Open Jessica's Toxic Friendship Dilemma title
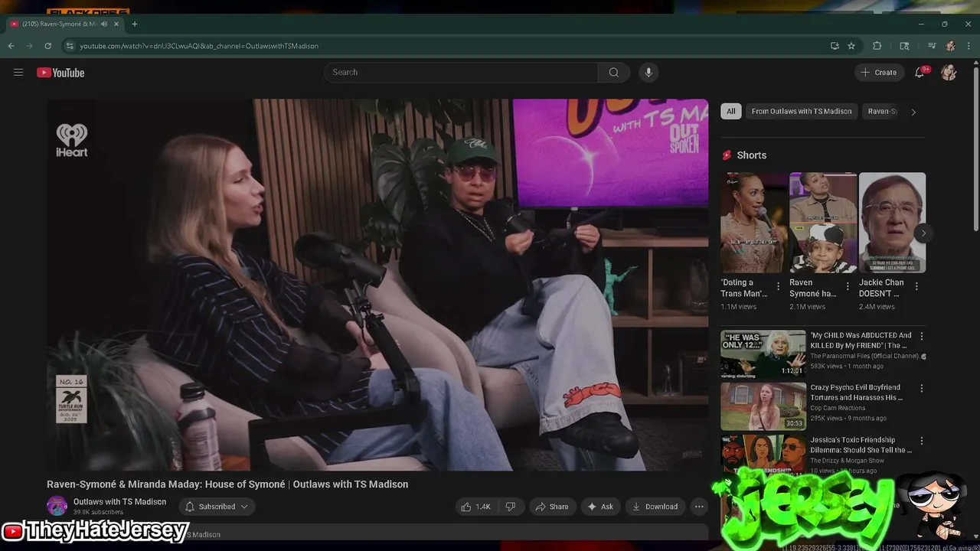The image size is (980, 551). pos(861,445)
